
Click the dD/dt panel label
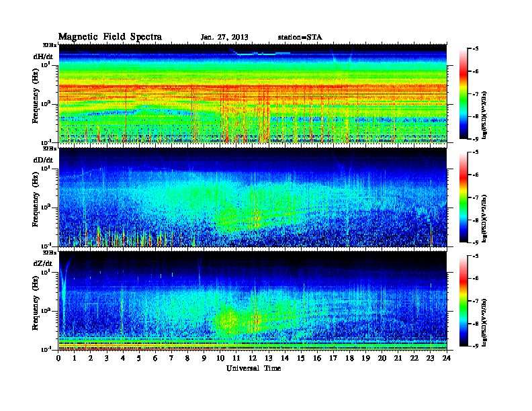44,160
